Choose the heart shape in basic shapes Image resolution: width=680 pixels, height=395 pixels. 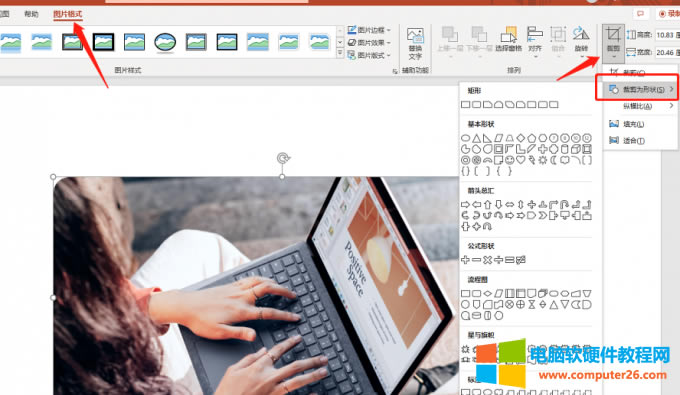(x=520, y=160)
